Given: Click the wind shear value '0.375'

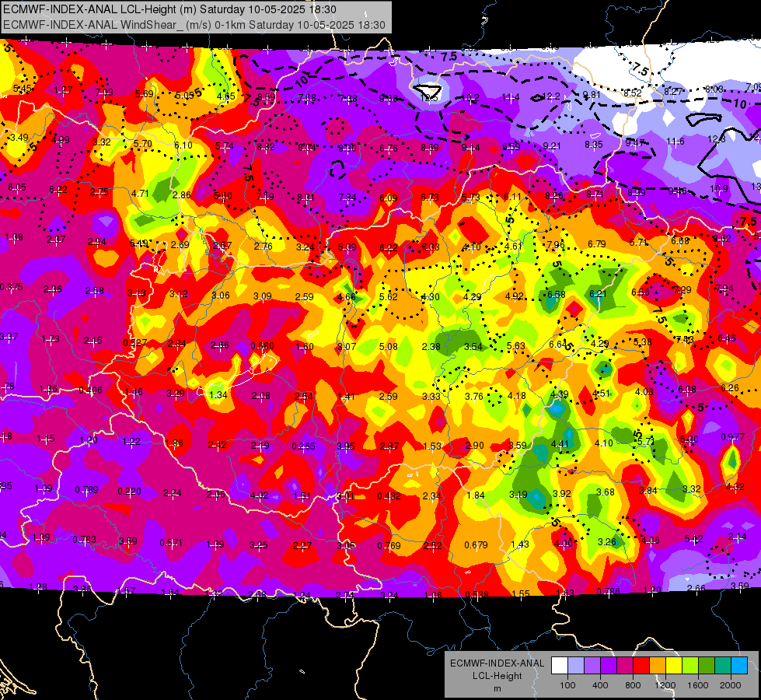Looking at the screenshot, I should pyautogui.click(x=11, y=286).
